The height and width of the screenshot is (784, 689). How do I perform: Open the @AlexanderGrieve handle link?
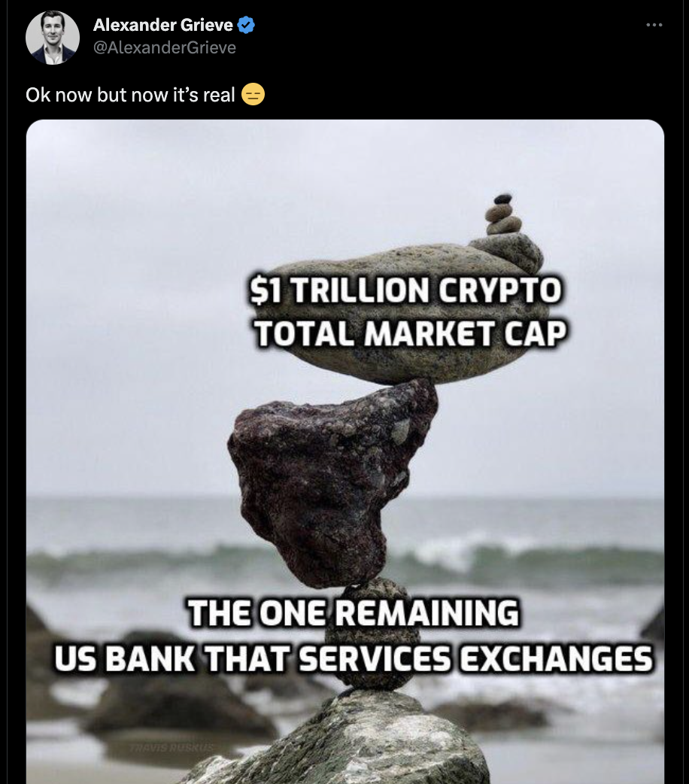click(165, 47)
